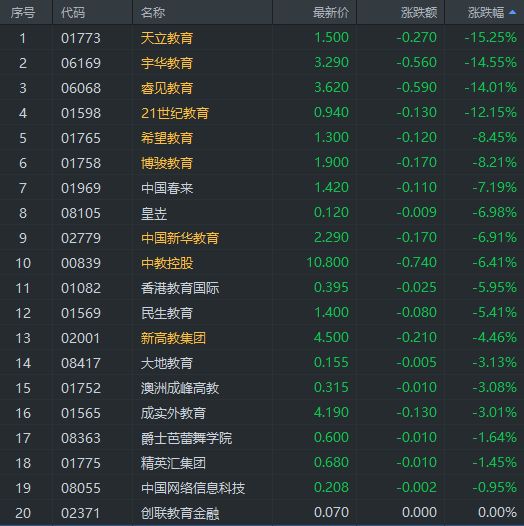Image resolution: width=524 pixels, height=526 pixels.
Task: Click the change percent -12.15%
Action: pyautogui.click(x=491, y=112)
